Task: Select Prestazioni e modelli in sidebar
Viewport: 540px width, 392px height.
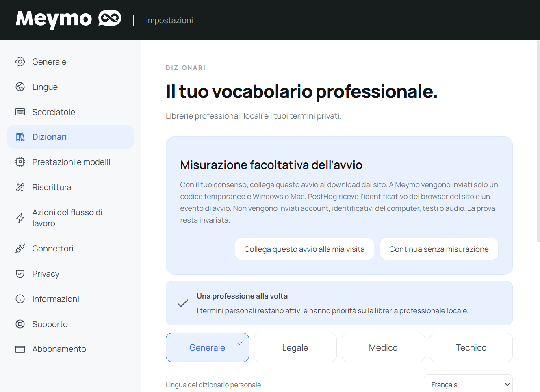Action: coord(70,162)
